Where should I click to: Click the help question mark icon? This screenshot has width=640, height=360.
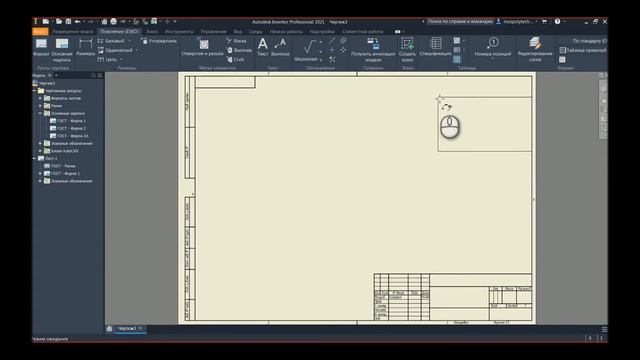[557, 22]
